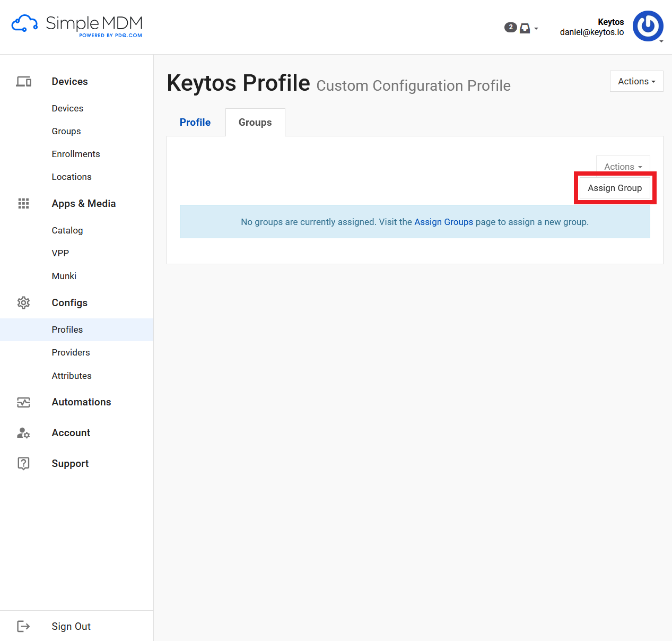Open the Devices section heading
Screen dimensions: 672x641
point(70,82)
